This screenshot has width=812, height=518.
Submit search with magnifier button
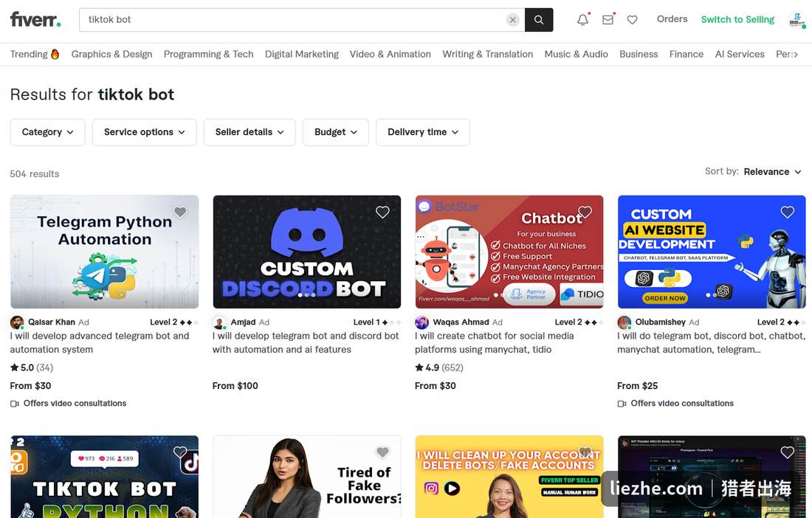coord(539,20)
